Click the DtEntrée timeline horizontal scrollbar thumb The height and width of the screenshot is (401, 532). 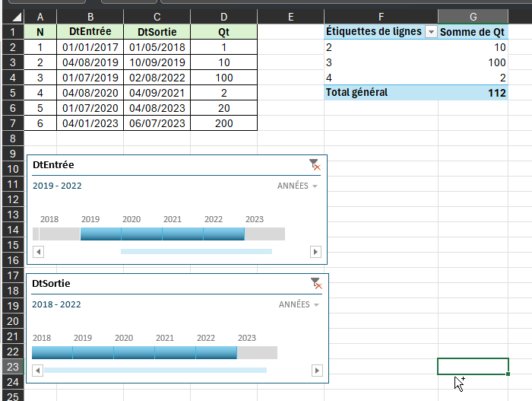pyautogui.click(x=196, y=251)
